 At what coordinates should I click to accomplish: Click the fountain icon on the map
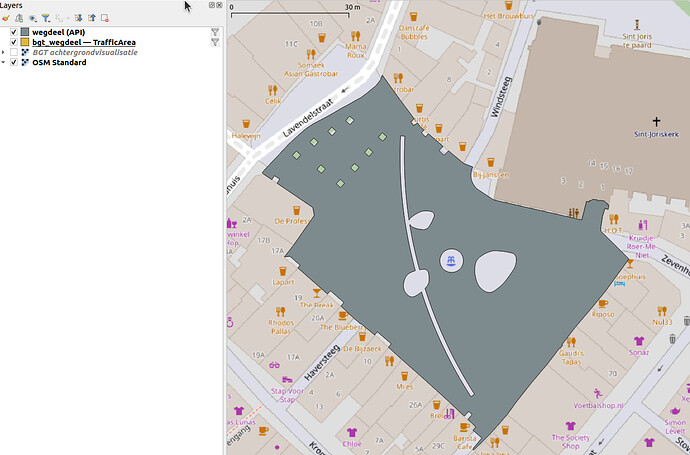[x=451, y=261]
